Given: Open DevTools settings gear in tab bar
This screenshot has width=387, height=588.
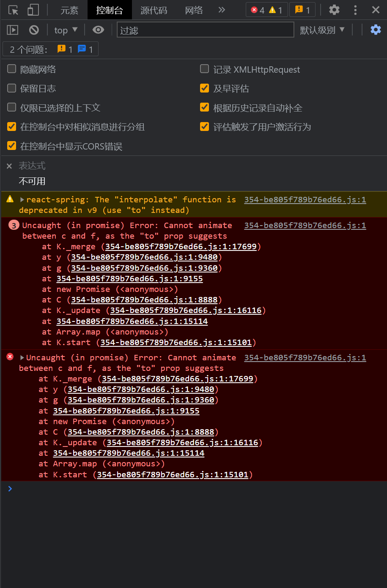Looking at the screenshot, I should pyautogui.click(x=334, y=10).
